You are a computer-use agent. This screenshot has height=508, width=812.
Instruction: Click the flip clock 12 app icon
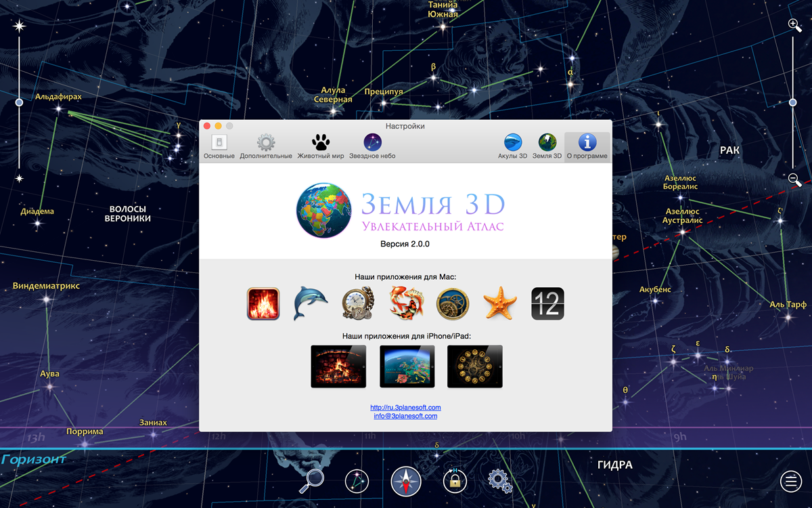coord(547,304)
